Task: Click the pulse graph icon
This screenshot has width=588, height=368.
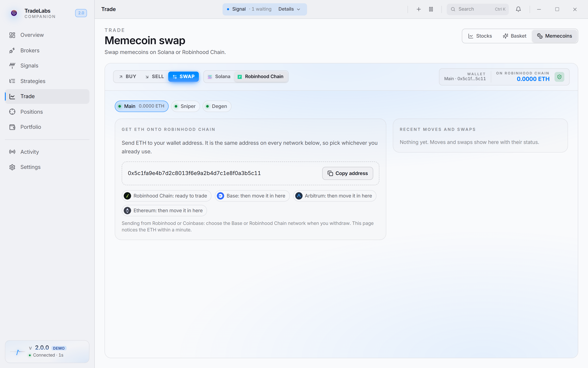Action: [x=18, y=352]
